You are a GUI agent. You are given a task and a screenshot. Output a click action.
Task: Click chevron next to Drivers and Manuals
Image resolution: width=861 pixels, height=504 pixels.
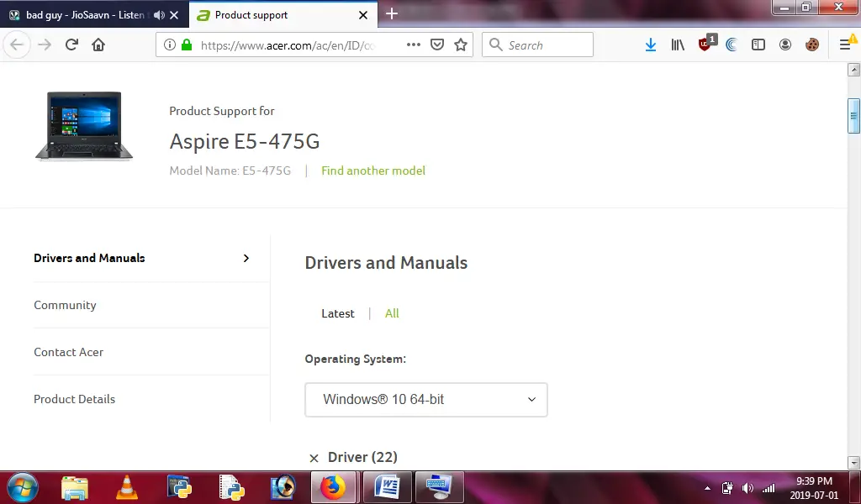246,258
